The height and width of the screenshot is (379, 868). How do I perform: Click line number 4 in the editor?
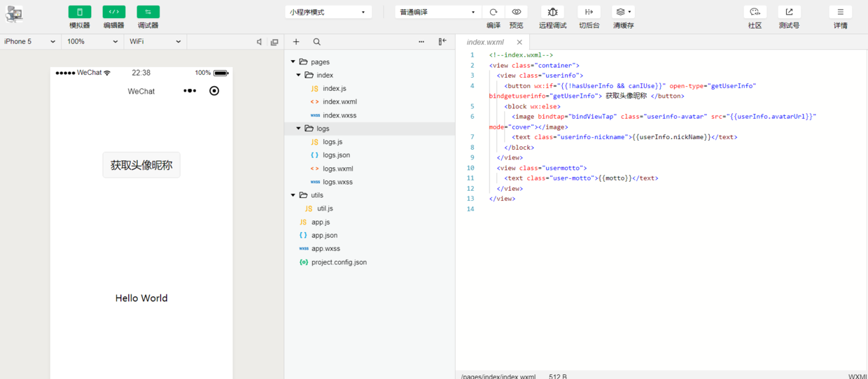[x=472, y=86]
